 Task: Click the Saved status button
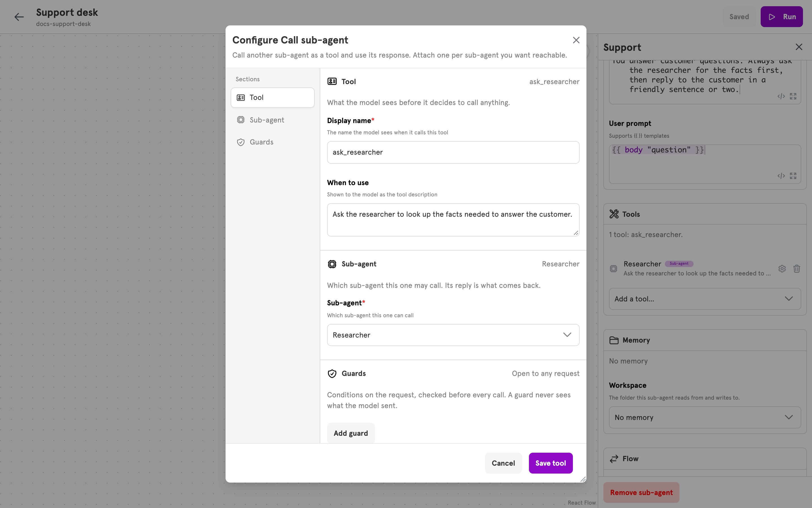pyautogui.click(x=739, y=17)
